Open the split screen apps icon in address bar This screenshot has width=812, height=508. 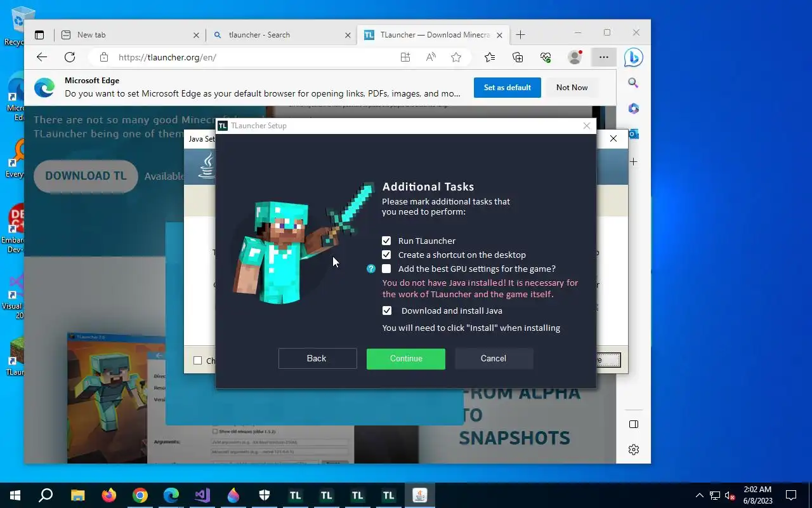point(405,57)
